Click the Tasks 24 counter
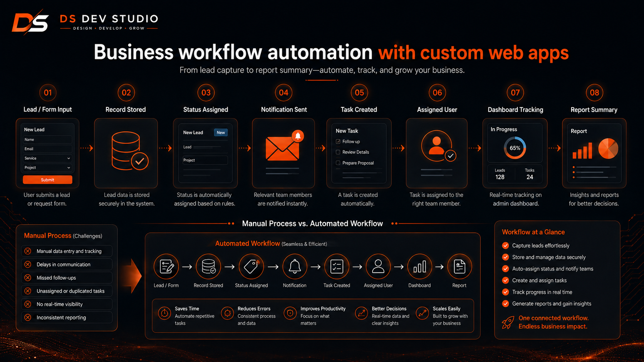This screenshot has height=362, width=644. coord(530,174)
